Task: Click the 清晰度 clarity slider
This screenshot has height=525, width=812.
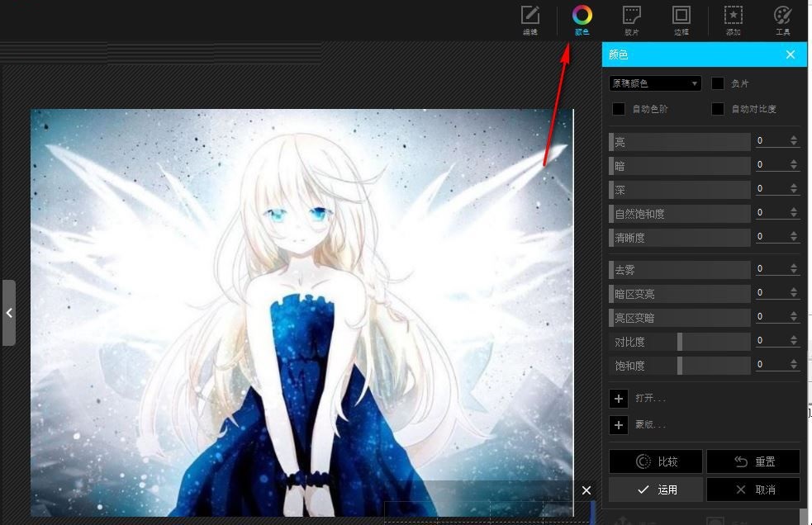Action: click(680, 237)
